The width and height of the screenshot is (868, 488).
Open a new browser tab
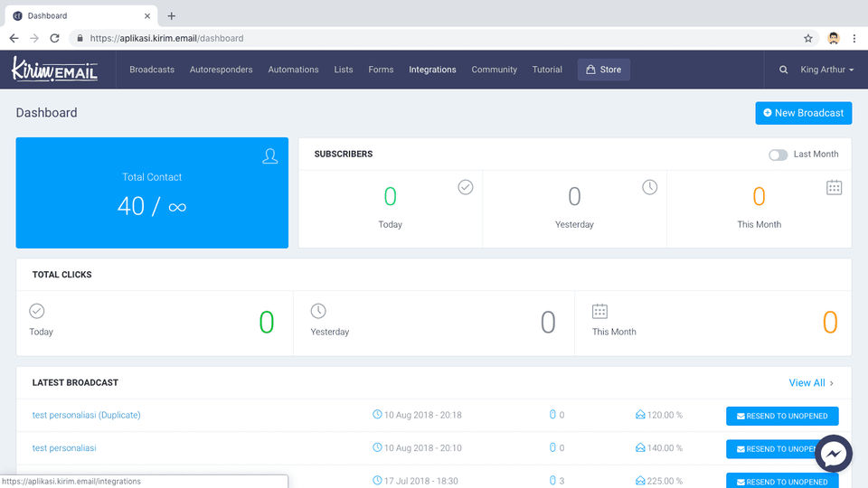172,16
